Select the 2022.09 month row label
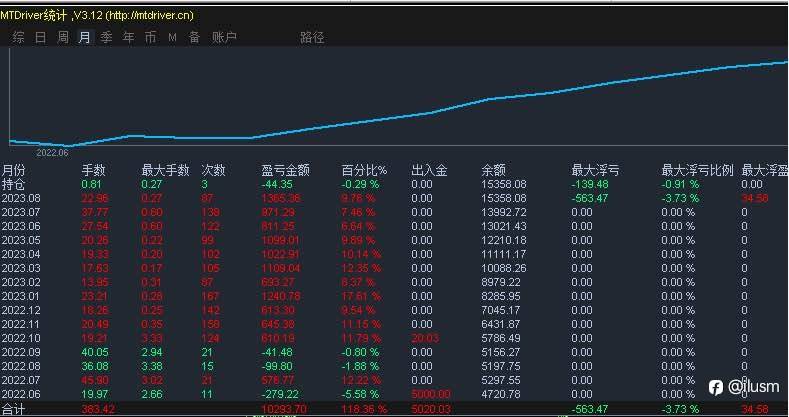This screenshot has width=789, height=417. point(21,352)
